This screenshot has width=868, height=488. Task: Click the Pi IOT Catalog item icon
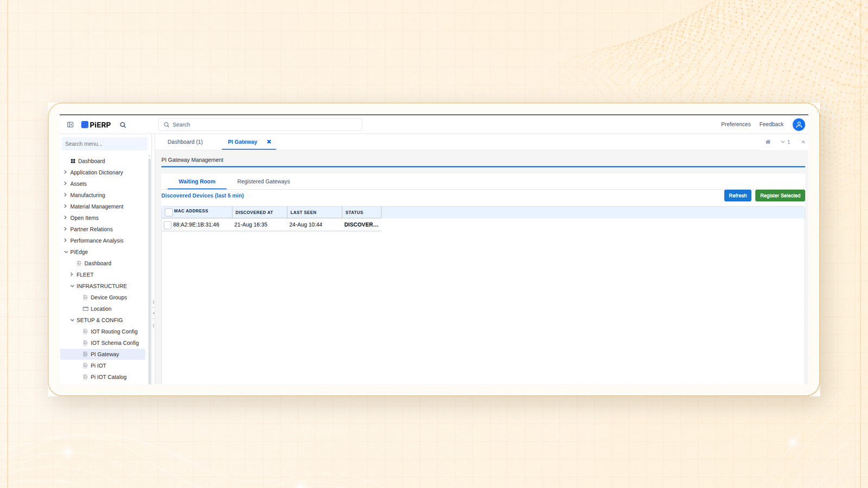pos(85,377)
